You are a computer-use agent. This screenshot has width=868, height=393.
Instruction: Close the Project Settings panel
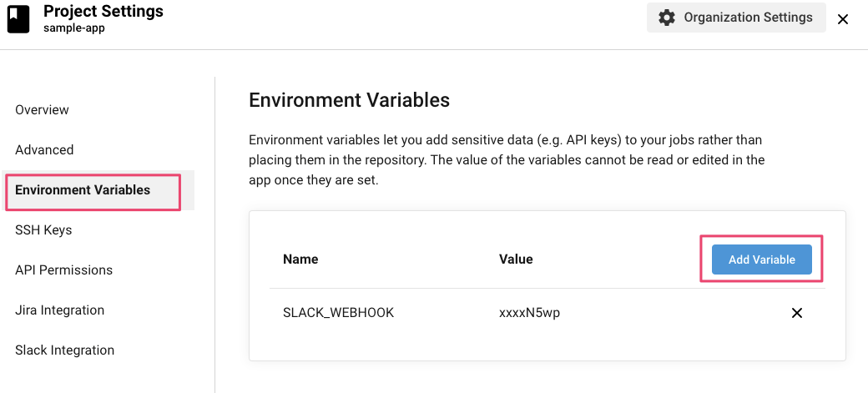pyautogui.click(x=843, y=19)
